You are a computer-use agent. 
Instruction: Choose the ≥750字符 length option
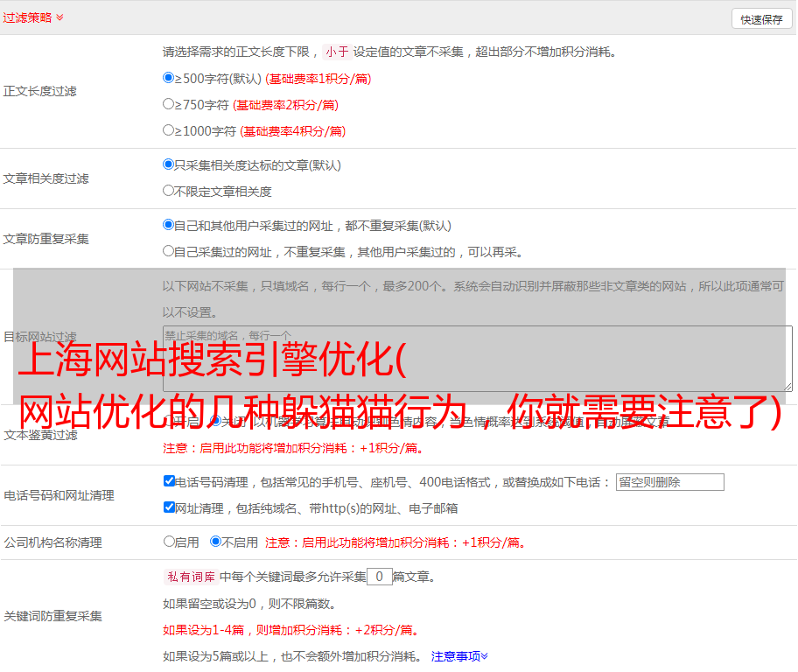pos(169,104)
